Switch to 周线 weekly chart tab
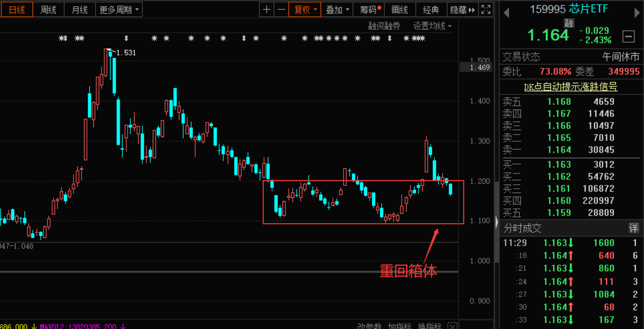 48,10
